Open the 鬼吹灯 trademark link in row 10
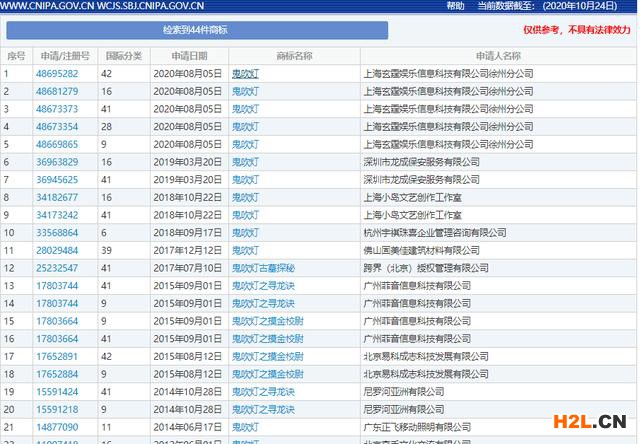 point(245,233)
